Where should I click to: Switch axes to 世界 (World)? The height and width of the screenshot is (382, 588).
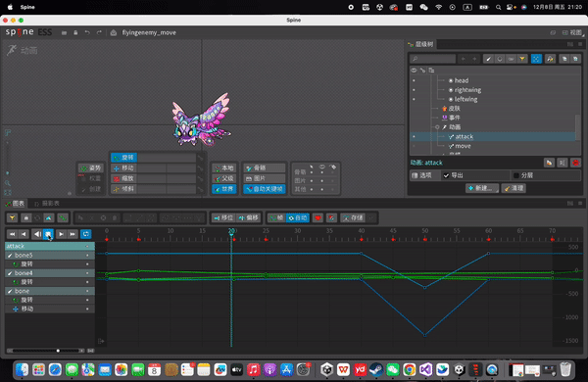(224, 189)
